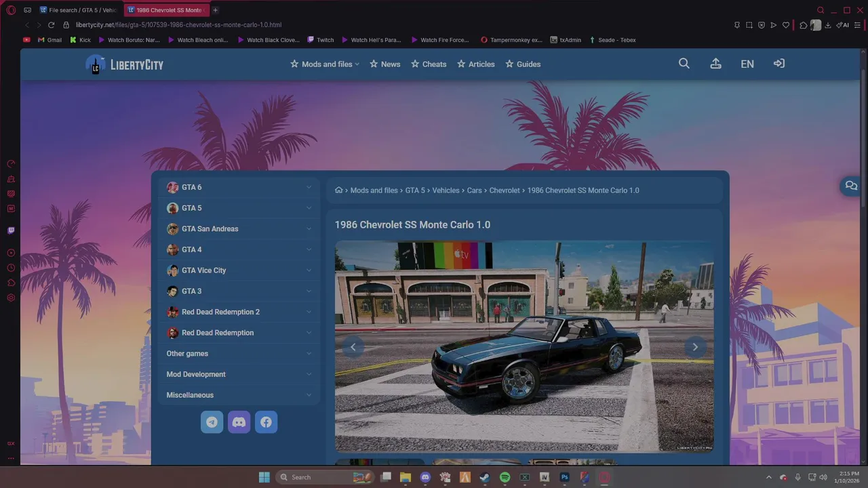Viewport: 868px width, 488px height.
Task: Open Spotify from the taskbar
Action: (505, 477)
